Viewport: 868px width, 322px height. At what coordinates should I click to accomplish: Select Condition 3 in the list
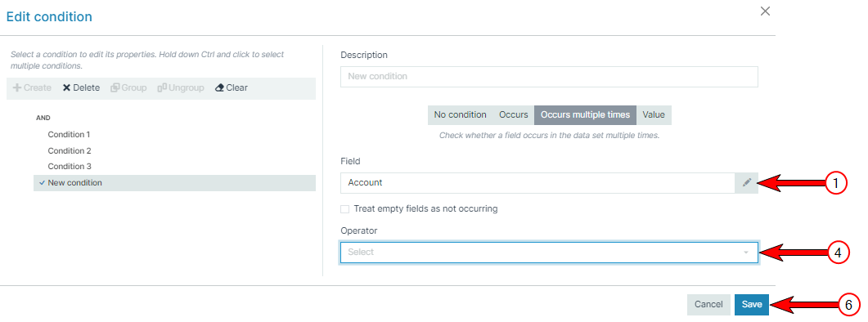click(70, 167)
